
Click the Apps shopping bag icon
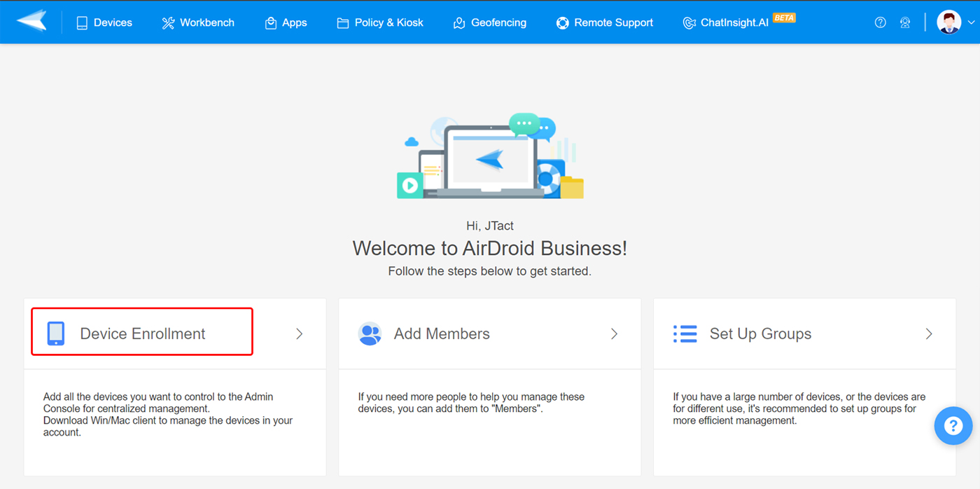[271, 23]
